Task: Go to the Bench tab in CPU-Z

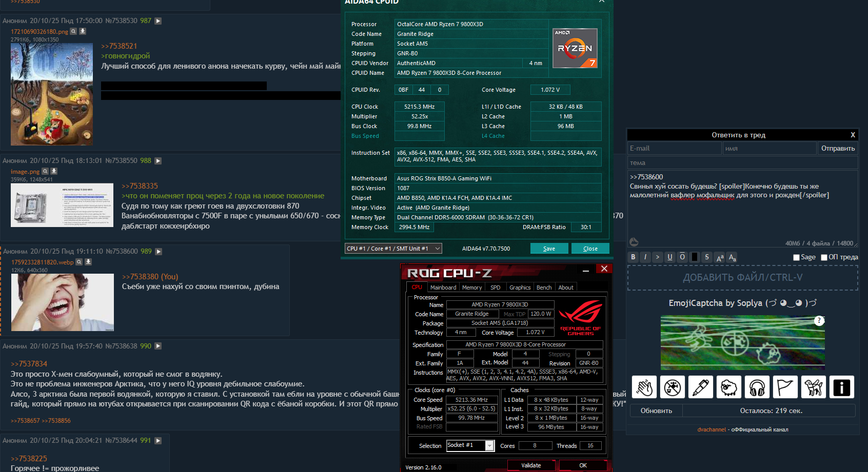Action: 544,288
